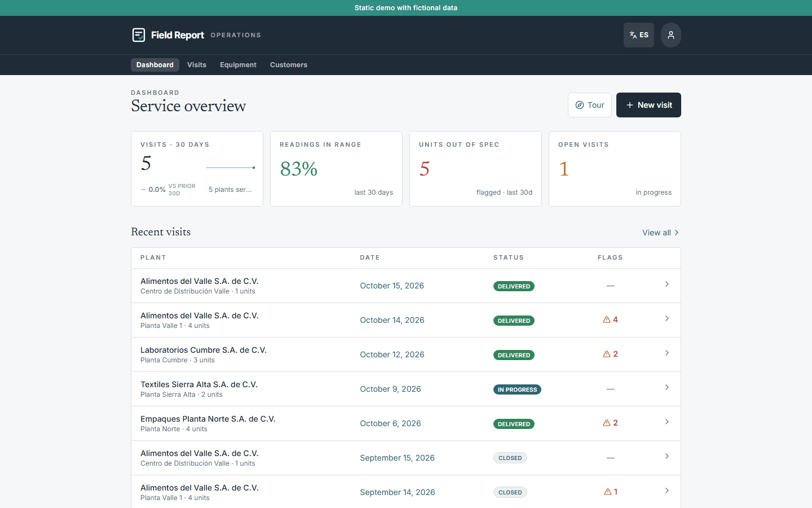Click DELIVERED badge for October 15, 2026
The height and width of the screenshot is (508, 812).
pos(514,286)
